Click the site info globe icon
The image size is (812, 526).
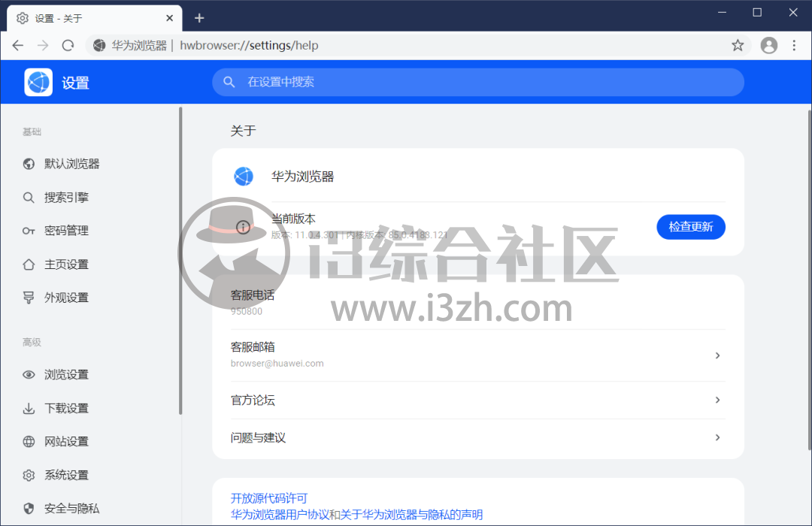(x=99, y=46)
